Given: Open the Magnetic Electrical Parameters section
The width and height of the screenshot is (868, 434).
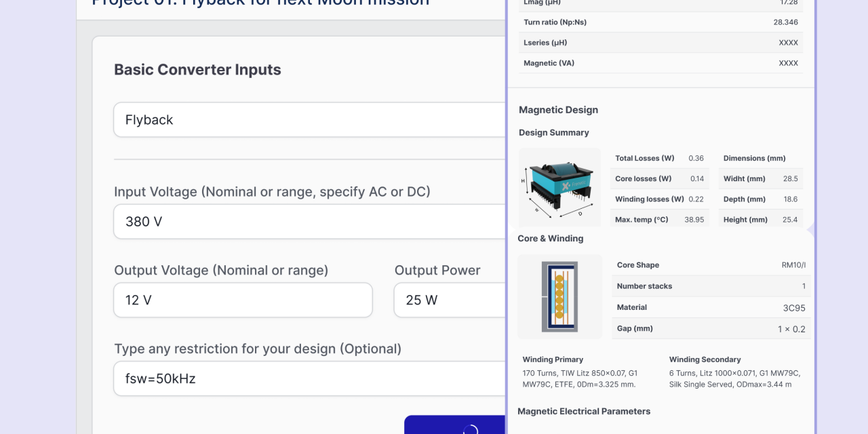Looking at the screenshot, I should 584,411.
